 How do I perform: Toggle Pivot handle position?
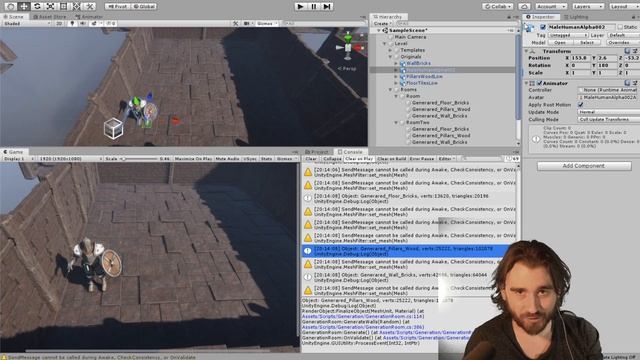pyautogui.click(x=117, y=6)
